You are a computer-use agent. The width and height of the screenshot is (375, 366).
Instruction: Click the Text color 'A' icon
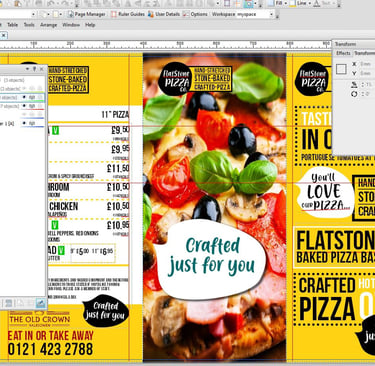pyautogui.click(x=317, y=3)
